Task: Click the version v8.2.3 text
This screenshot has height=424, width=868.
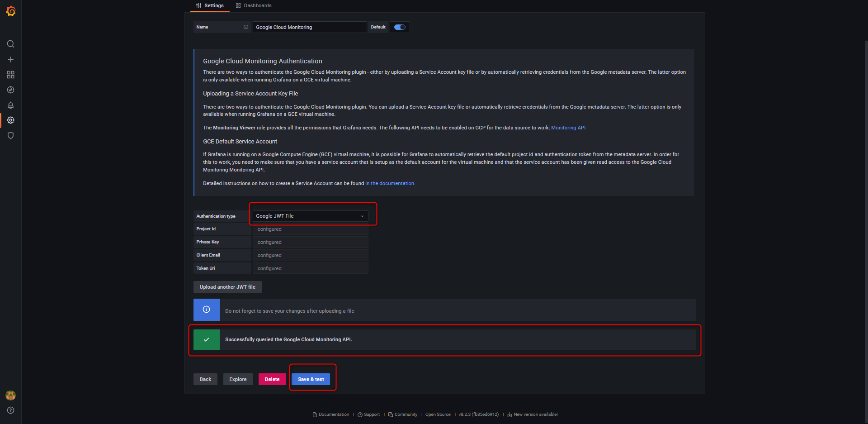Action: point(479,414)
